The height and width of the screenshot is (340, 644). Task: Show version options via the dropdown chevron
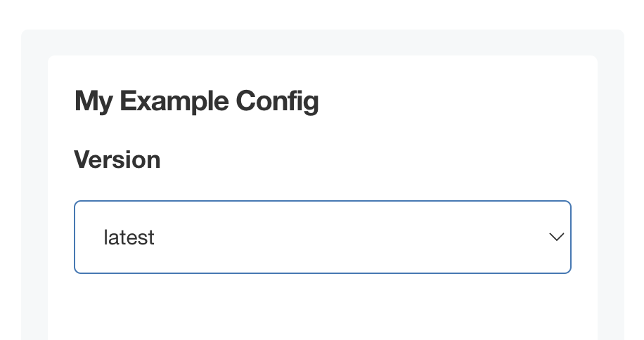[556, 237]
